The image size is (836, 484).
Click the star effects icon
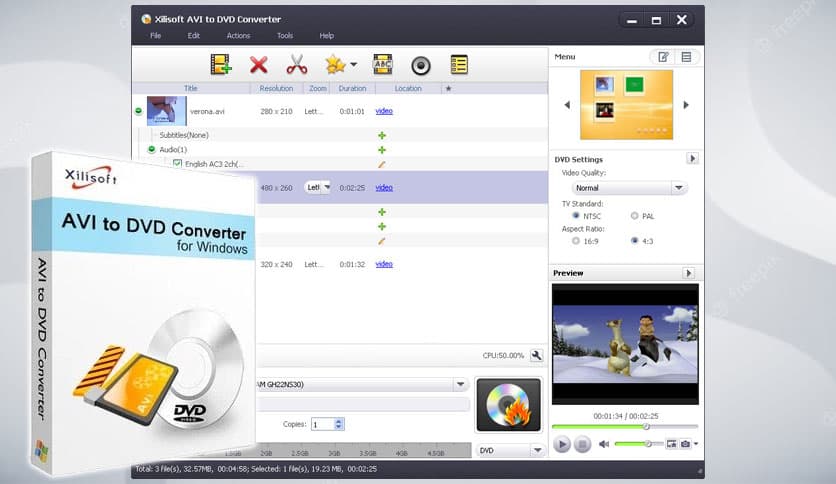335,64
